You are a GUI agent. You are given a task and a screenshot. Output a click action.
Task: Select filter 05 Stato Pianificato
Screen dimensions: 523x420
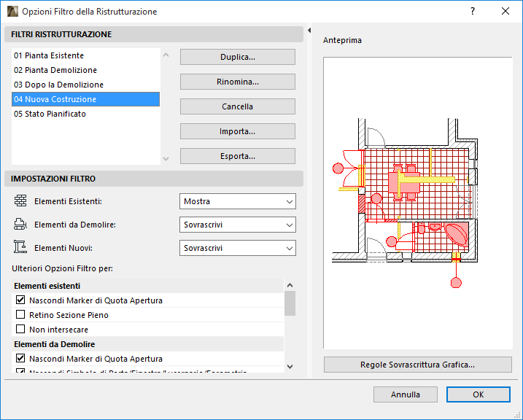pyautogui.click(x=86, y=114)
